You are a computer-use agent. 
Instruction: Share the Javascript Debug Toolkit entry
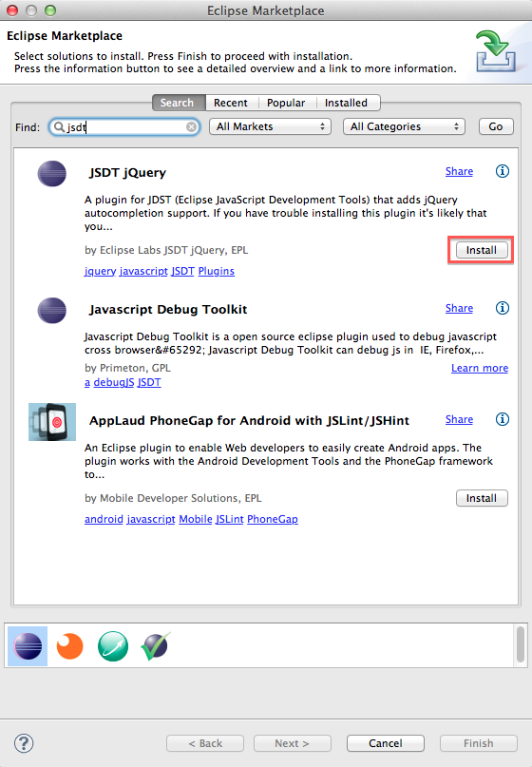[x=459, y=308]
